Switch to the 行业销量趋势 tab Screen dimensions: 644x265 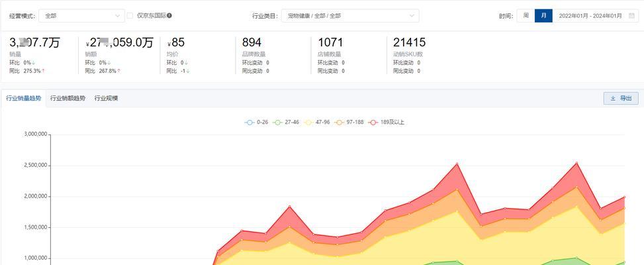tap(23, 98)
